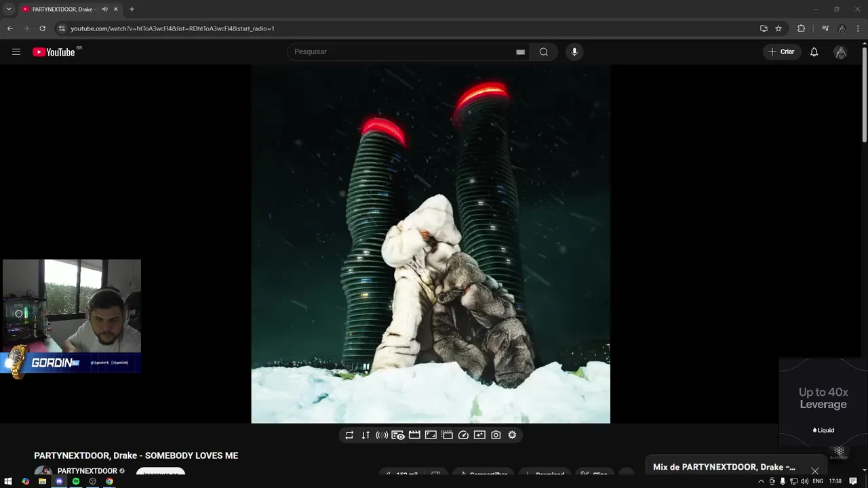Click the up-down arrows reverse playlist icon
868x488 pixels.
366,435
